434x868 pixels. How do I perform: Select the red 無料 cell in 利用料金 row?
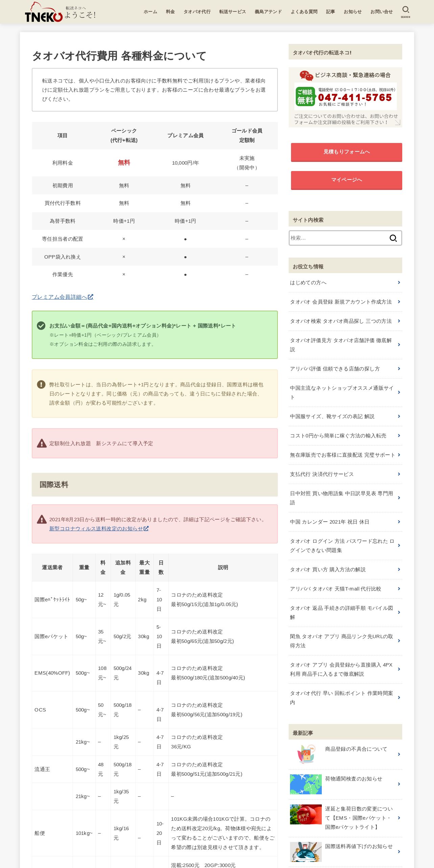pos(124,163)
